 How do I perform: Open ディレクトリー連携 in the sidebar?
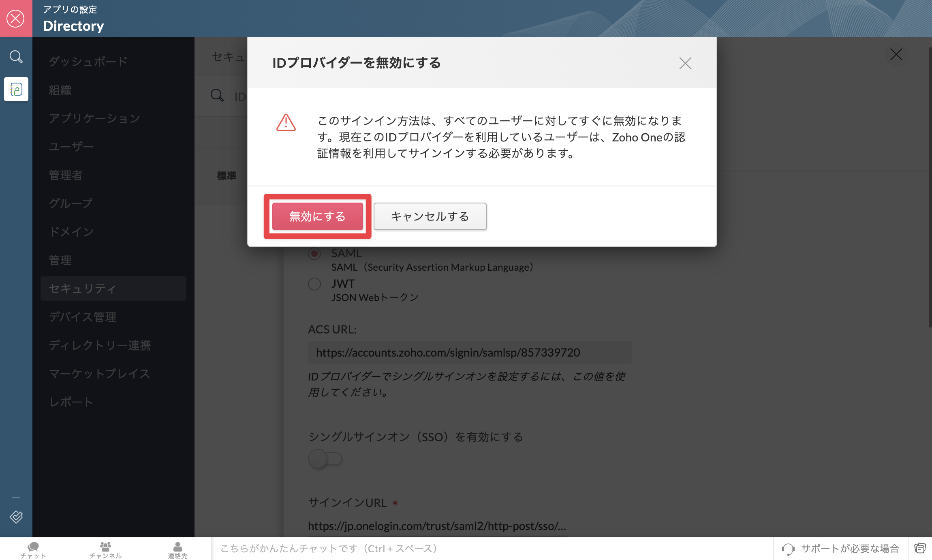100,345
